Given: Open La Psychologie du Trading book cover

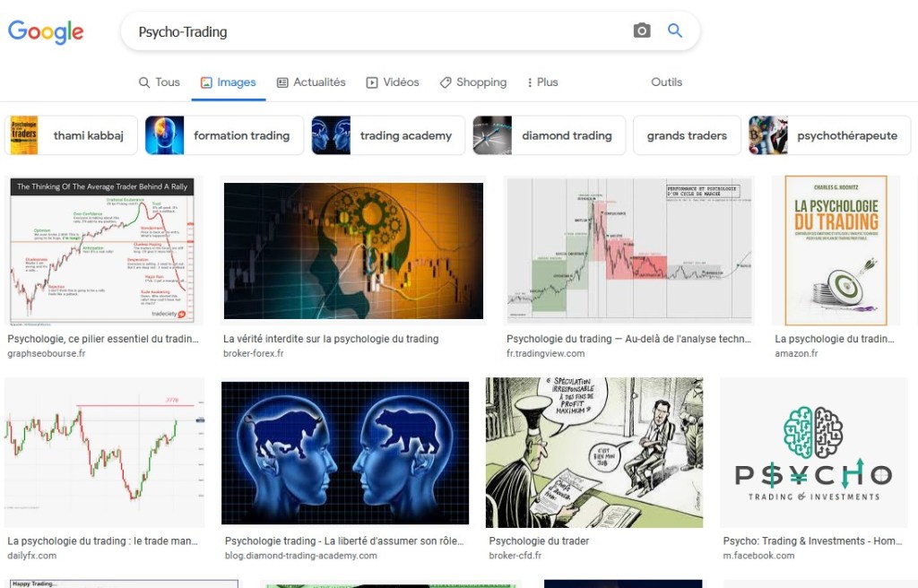Looking at the screenshot, I should click(836, 251).
